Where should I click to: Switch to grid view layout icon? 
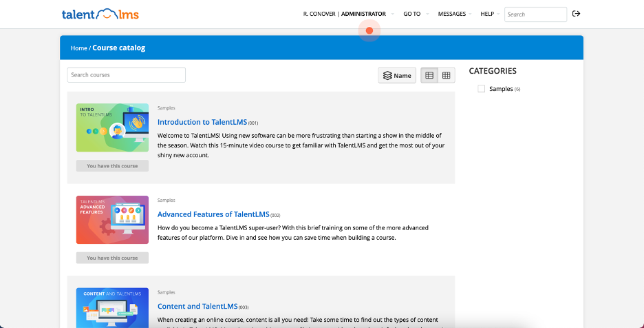coord(447,75)
